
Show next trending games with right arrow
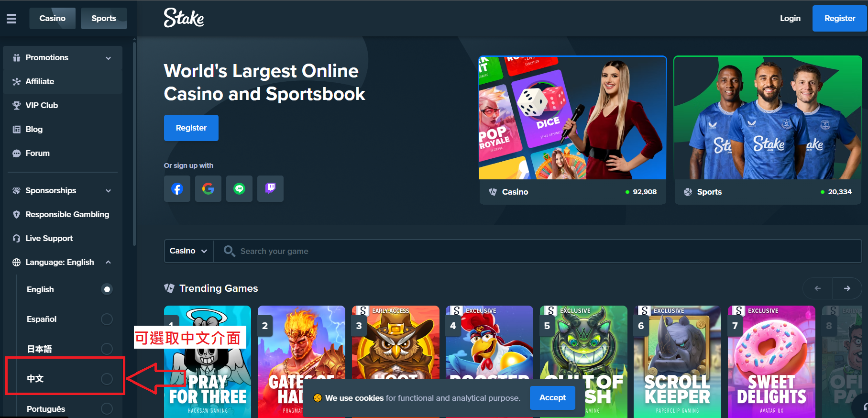pyautogui.click(x=847, y=288)
